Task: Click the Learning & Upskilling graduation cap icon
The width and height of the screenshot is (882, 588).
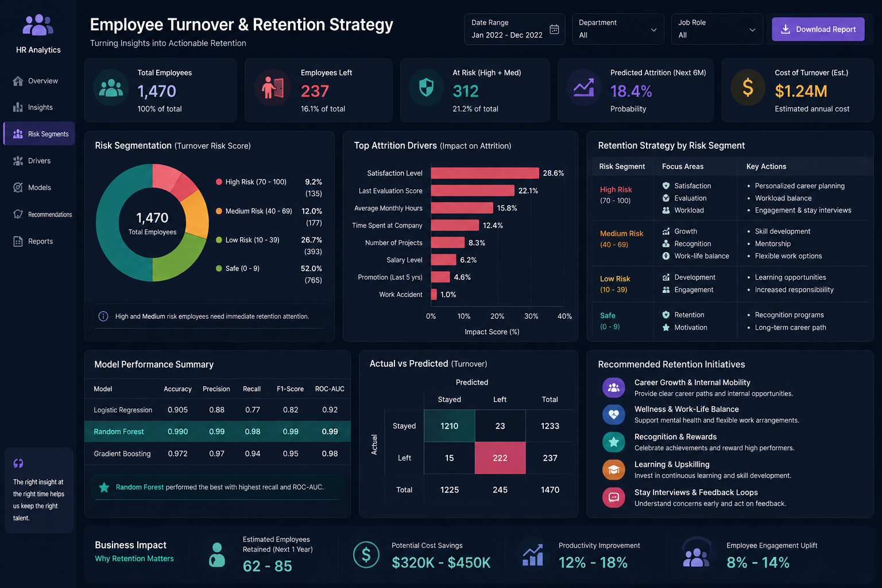Action: [x=613, y=470]
